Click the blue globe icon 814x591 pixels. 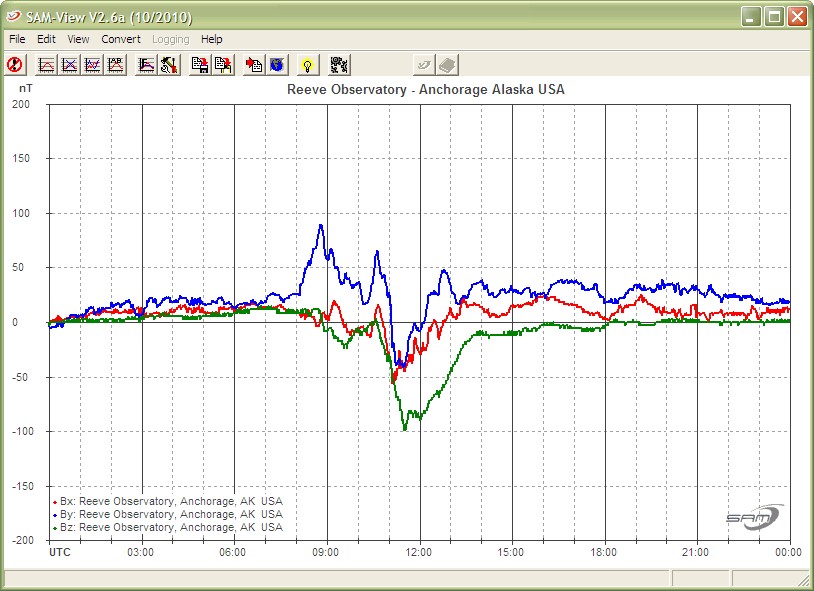[x=277, y=65]
